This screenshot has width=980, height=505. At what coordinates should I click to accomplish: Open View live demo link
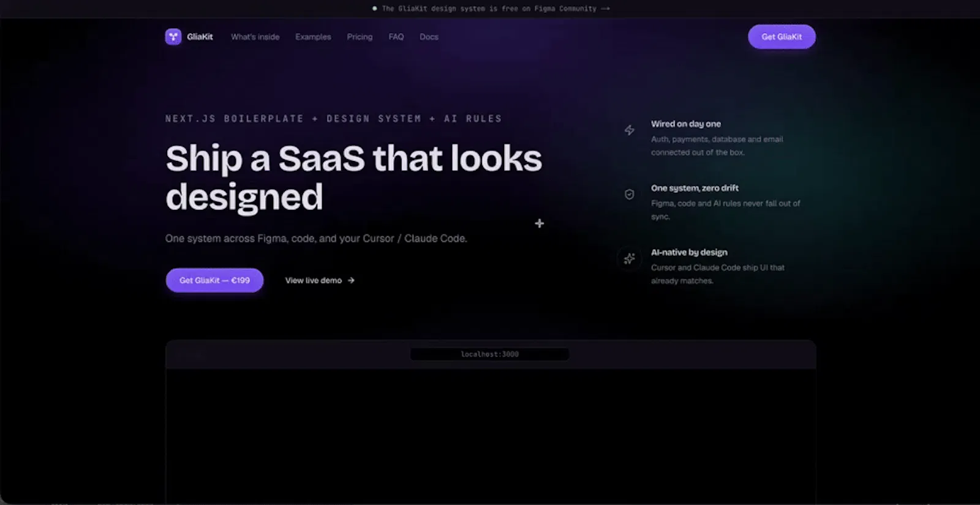[320, 280]
